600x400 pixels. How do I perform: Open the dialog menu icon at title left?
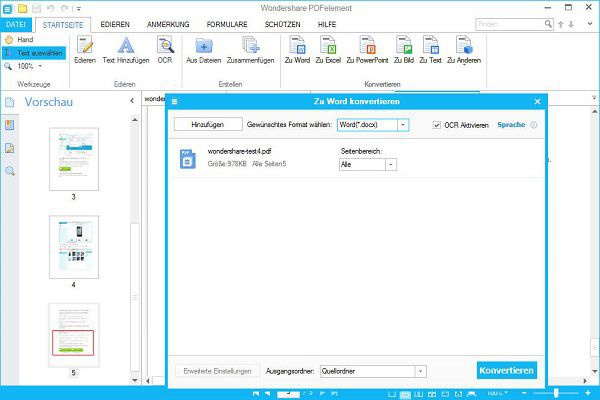click(174, 101)
